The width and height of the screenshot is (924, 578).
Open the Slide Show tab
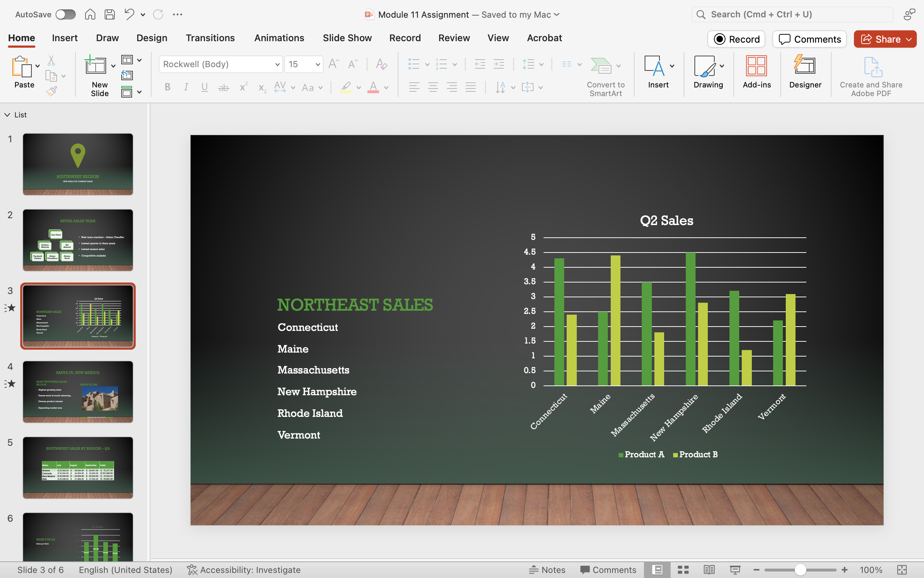pos(347,38)
